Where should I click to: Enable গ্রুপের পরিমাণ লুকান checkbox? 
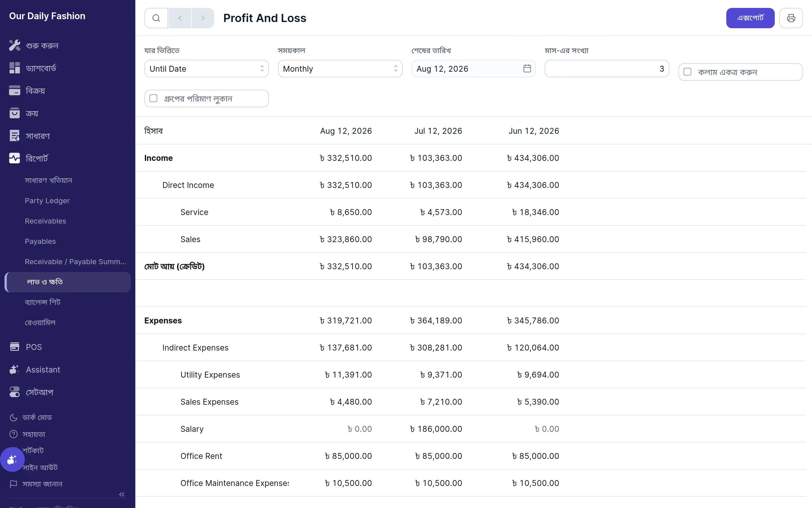tap(153, 98)
